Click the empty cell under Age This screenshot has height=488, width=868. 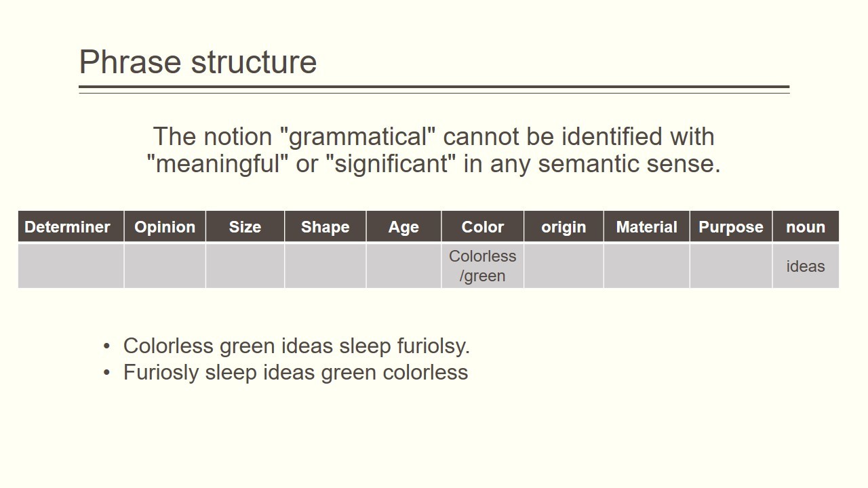pyautogui.click(x=403, y=266)
